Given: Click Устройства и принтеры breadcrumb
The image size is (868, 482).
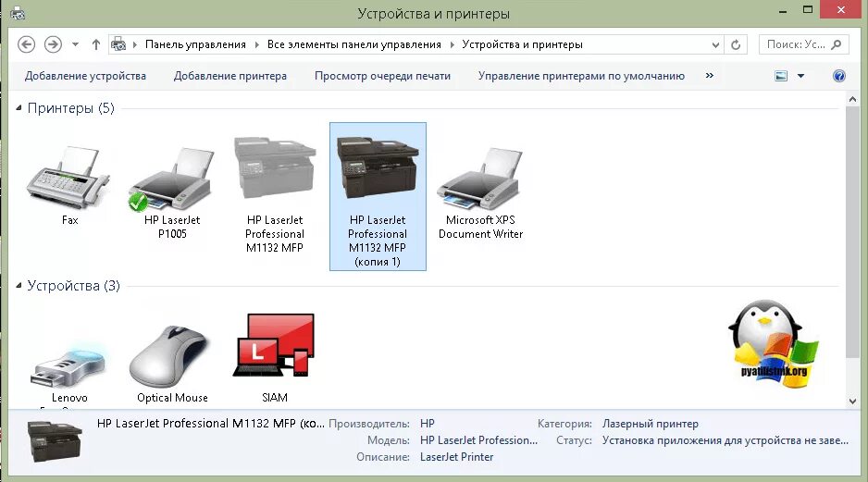Looking at the screenshot, I should coord(522,44).
